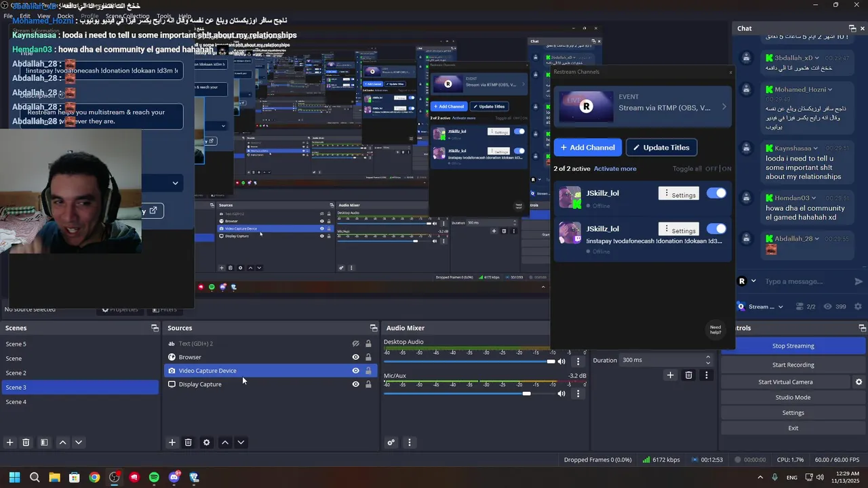Float the Scenes dock
This screenshot has width=868, height=488.
pos(155,328)
